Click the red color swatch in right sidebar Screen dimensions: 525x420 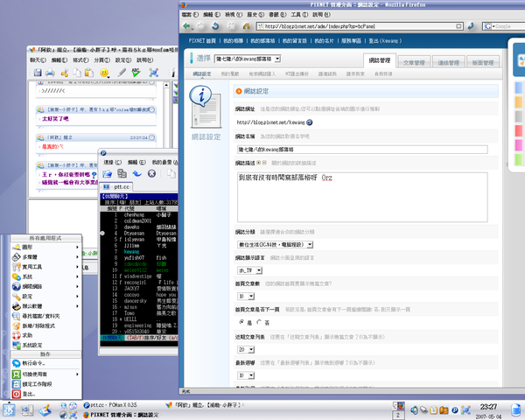(519, 130)
